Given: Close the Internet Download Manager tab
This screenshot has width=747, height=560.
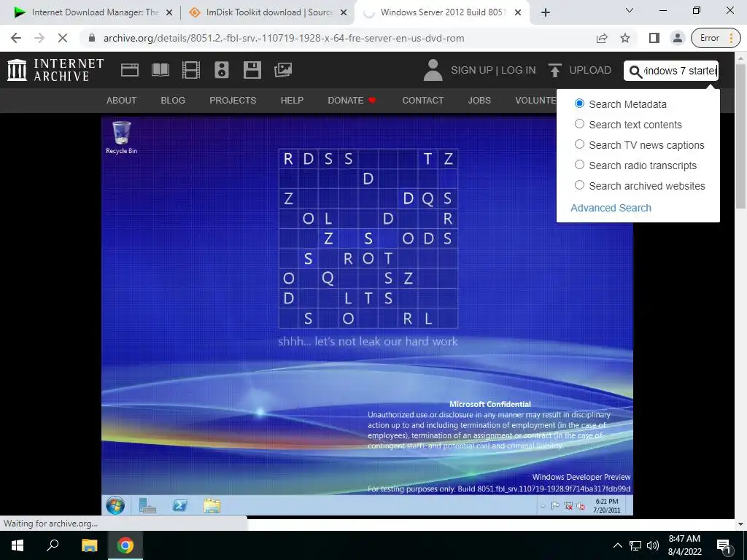Looking at the screenshot, I should pyautogui.click(x=169, y=12).
